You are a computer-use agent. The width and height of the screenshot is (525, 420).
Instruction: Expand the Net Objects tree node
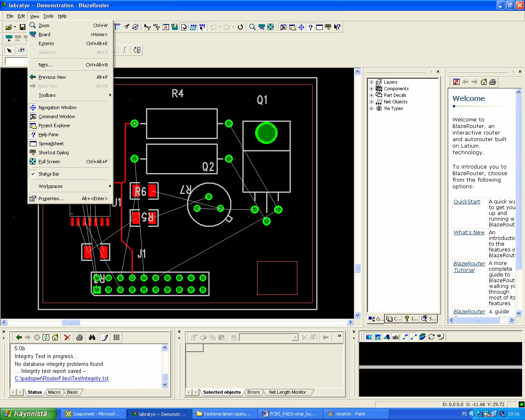pos(371,102)
